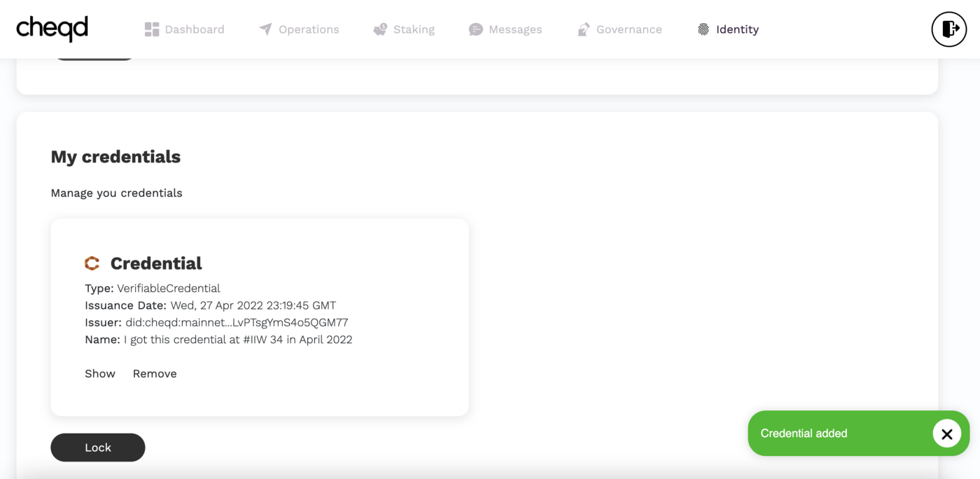Click the Credential added toast message

[804, 433]
